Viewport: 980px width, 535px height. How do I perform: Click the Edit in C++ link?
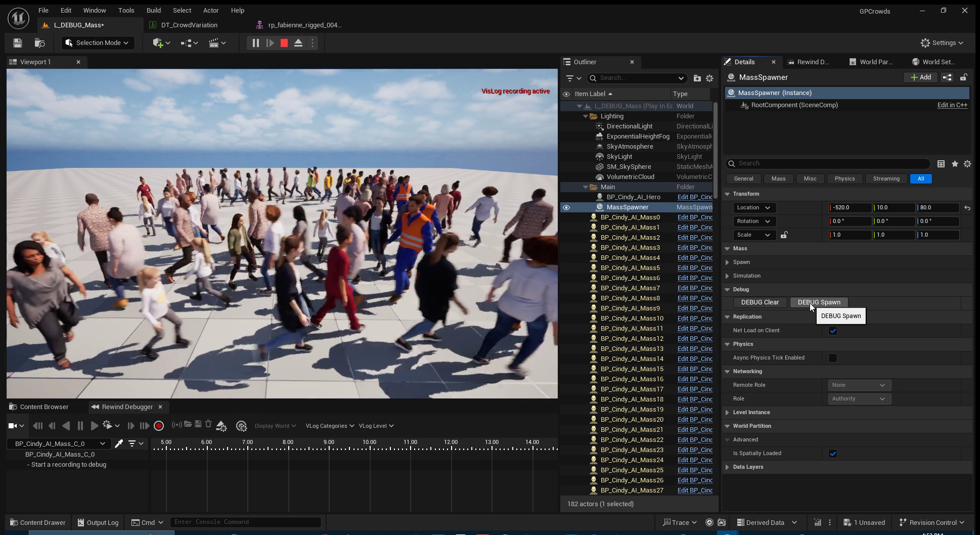tap(952, 105)
